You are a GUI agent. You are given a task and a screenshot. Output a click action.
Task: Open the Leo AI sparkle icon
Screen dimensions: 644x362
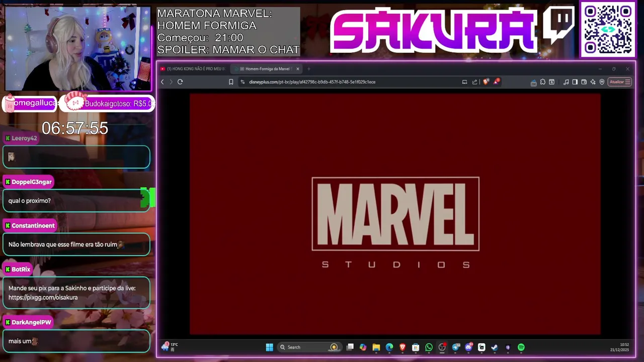point(593,82)
